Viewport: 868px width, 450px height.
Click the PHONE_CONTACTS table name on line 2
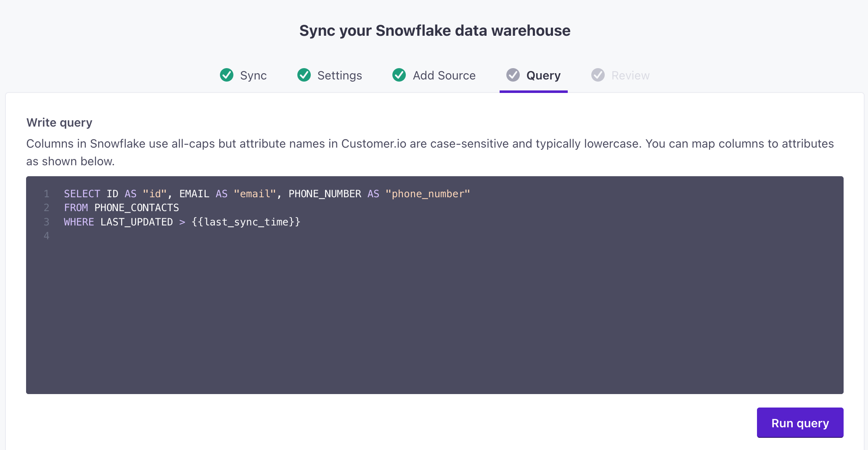pyautogui.click(x=137, y=208)
